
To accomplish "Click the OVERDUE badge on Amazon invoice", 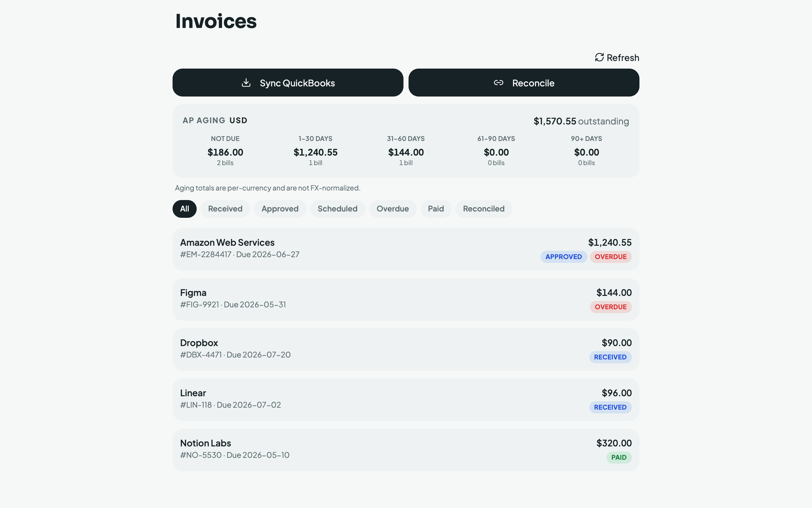I will click(x=611, y=257).
